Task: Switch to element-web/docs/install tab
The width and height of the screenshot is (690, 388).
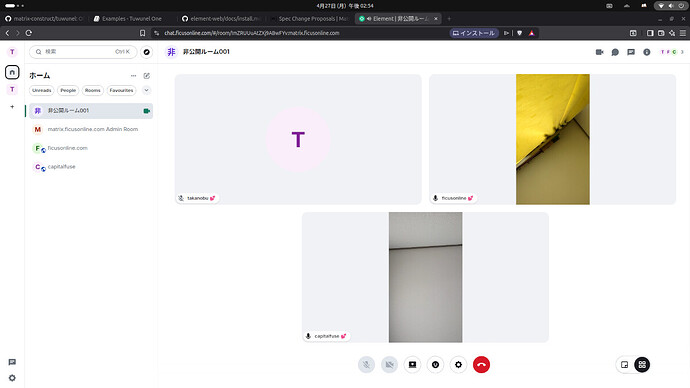Action: point(221,19)
